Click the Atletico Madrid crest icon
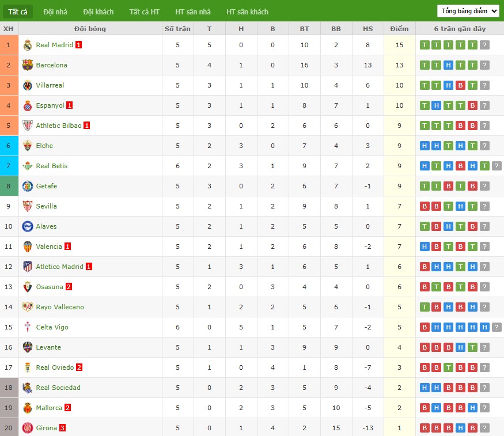This screenshot has width=504, height=436. click(28, 267)
